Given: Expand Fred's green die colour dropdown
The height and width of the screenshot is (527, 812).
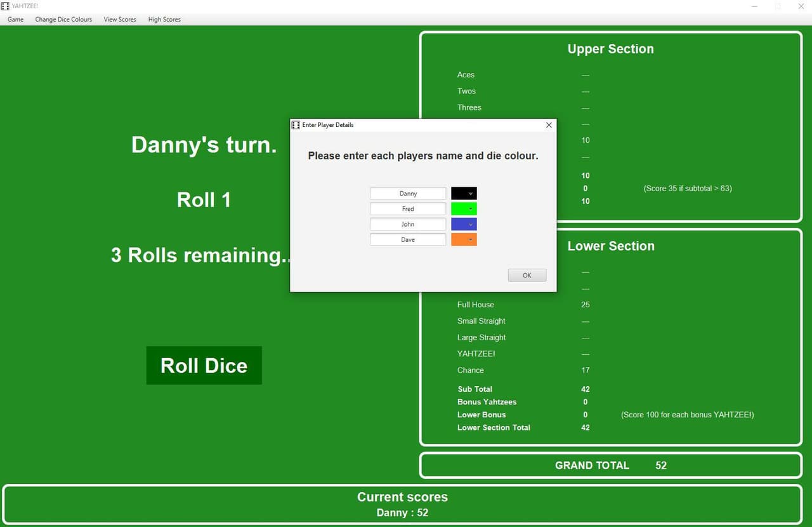Looking at the screenshot, I should 464,209.
